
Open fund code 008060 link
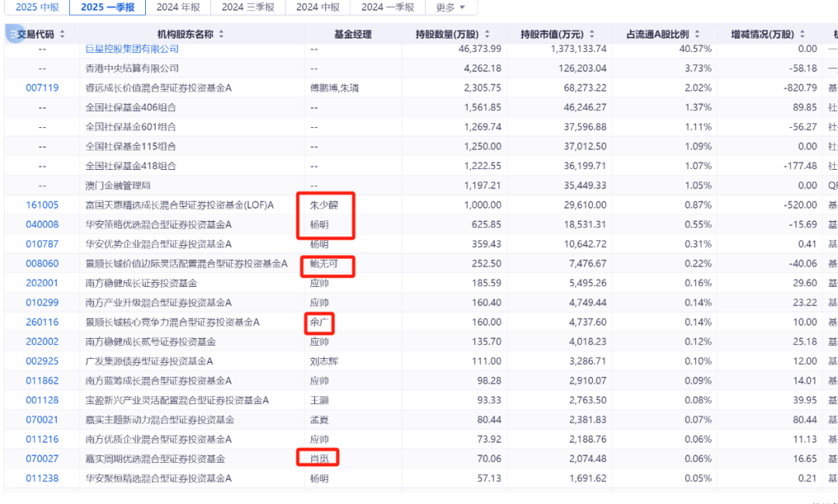[42, 263]
